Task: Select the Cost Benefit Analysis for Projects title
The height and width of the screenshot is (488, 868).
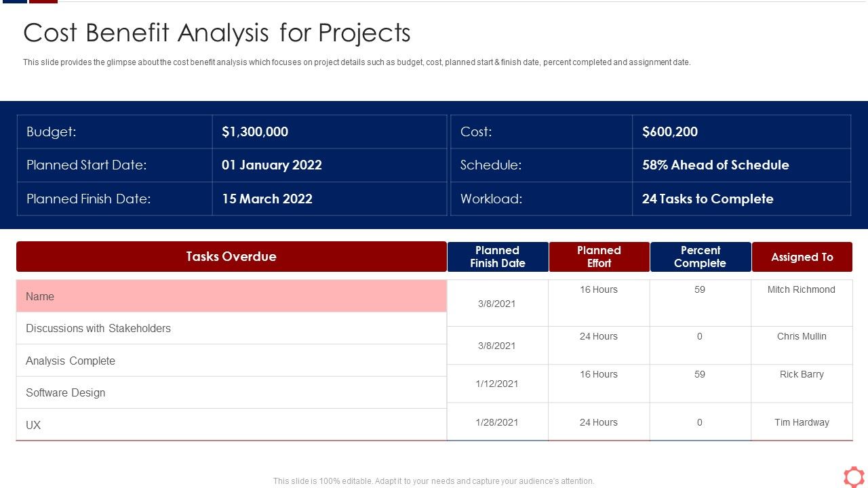Action: (217, 33)
